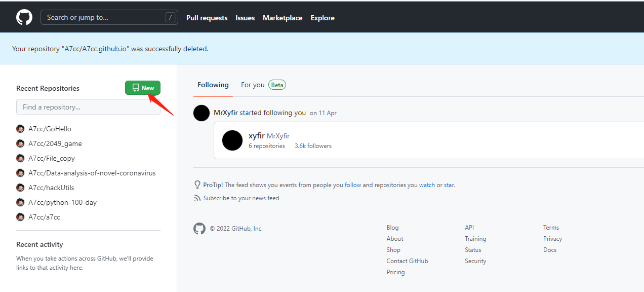Image resolution: width=644 pixels, height=292 pixels.
Task: Open the A7cc/a7cc repository
Action: click(44, 217)
